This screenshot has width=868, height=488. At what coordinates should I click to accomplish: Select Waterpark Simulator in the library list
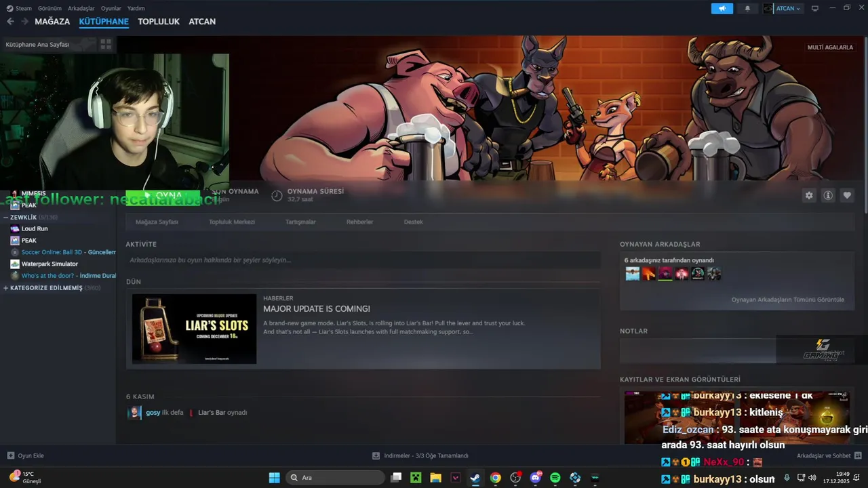pyautogui.click(x=50, y=264)
